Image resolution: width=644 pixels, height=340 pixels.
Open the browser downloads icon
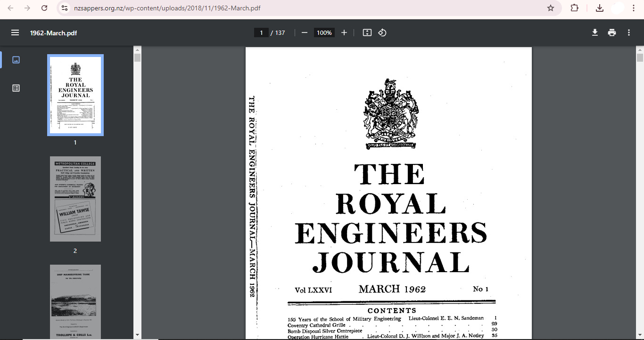pyautogui.click(x=600, y=8)
